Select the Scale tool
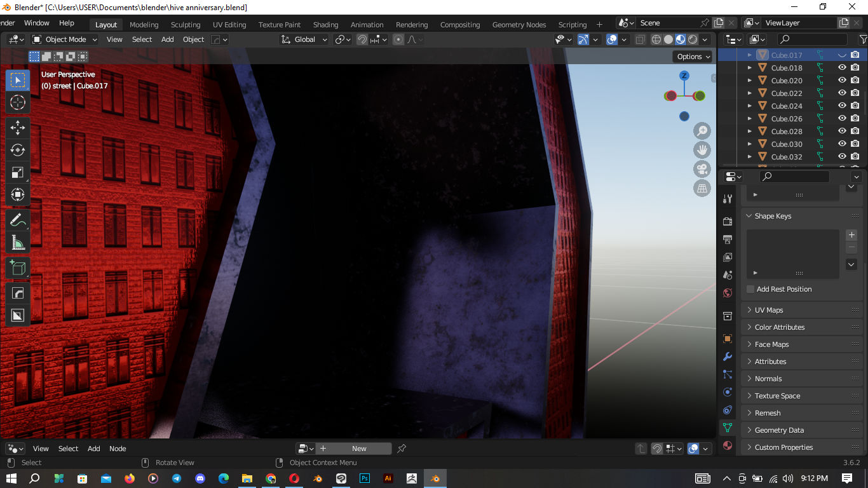Screen dimensions: 868x488 [x=18, y=172]
